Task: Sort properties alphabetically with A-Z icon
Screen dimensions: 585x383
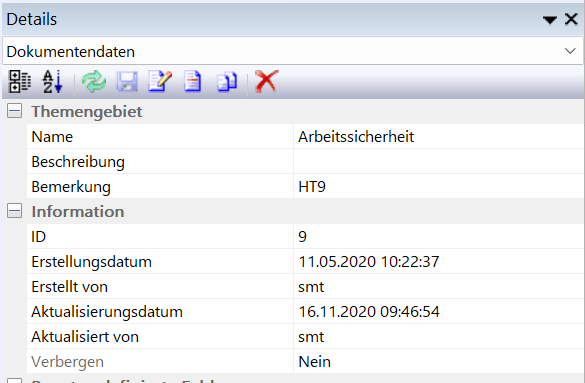Action: click(53, 81)
